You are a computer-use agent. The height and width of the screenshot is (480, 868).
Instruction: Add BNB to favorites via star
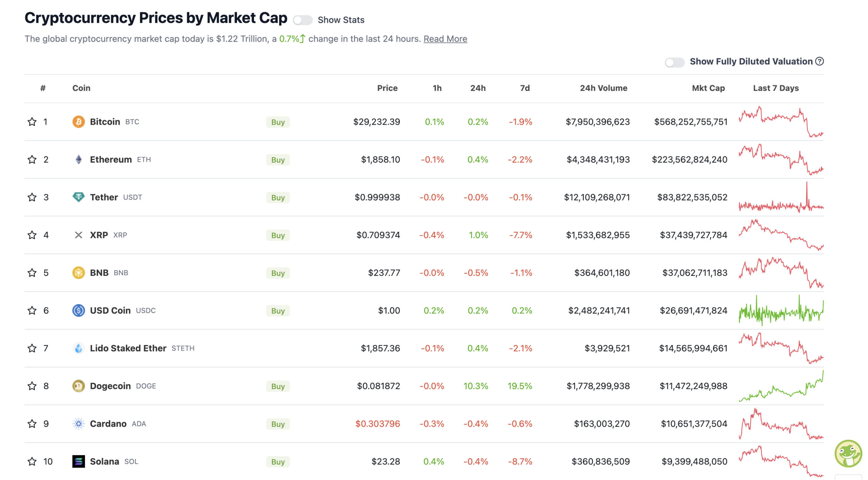(x=32, y=273)
